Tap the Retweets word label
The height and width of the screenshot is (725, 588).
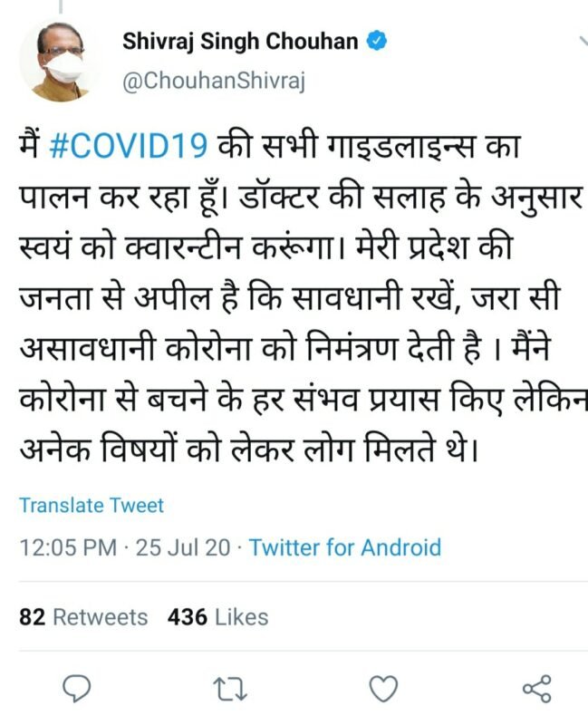pos(101,617)
